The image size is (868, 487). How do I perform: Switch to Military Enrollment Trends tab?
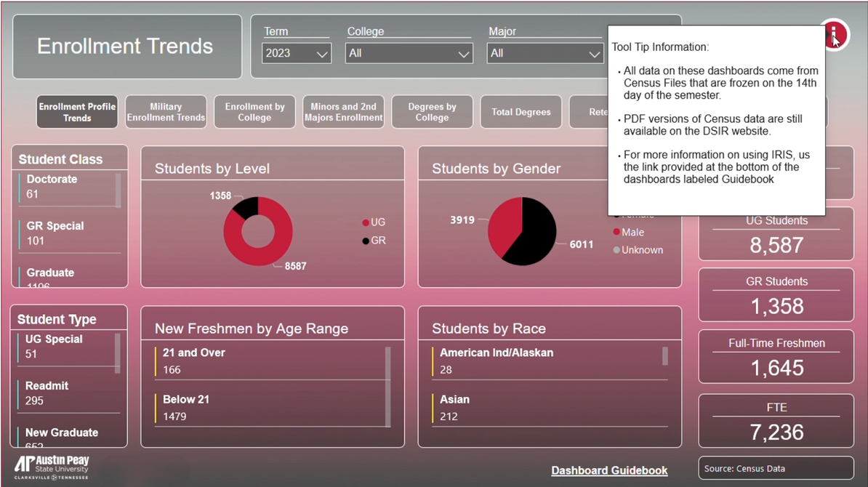(x=166, y=112)
